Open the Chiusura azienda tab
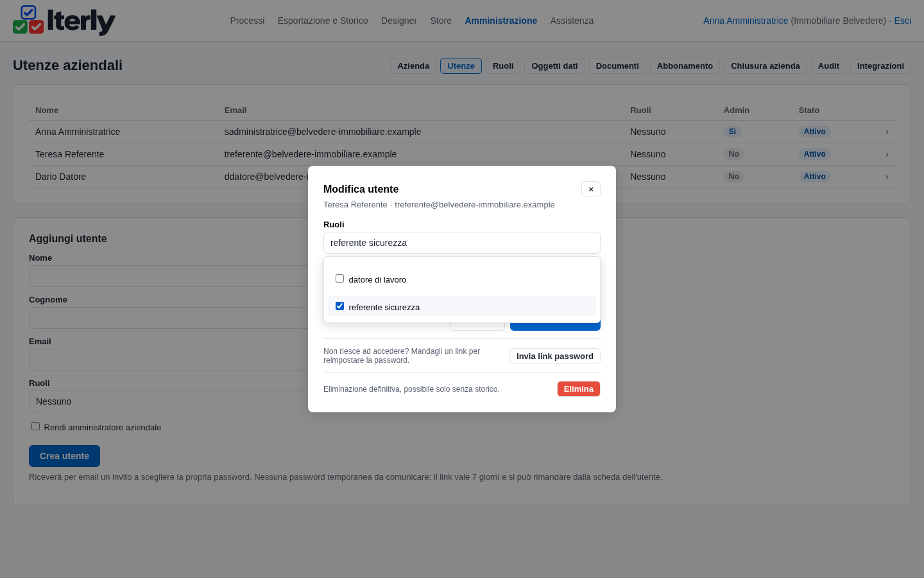Viewport: 924px width, 578px height. tap(766, 66)
